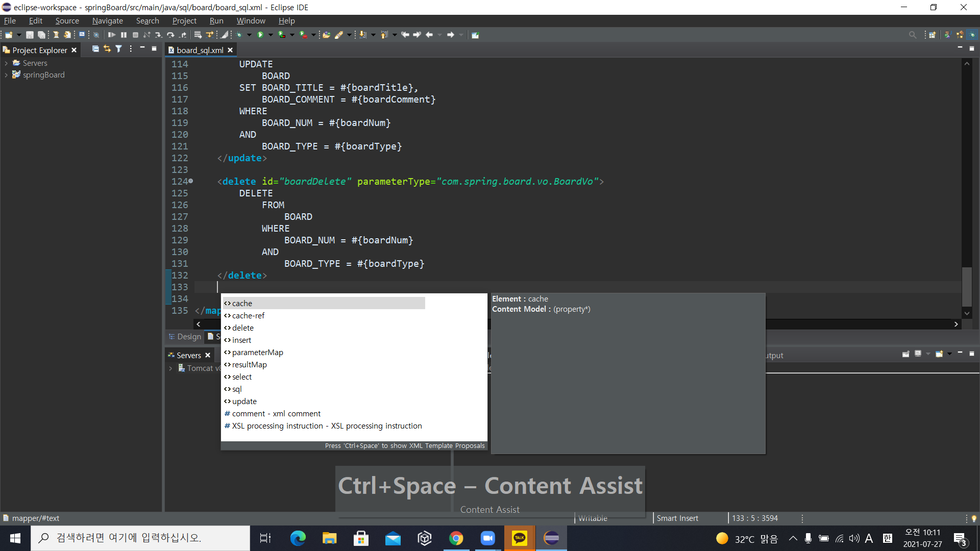Viewport: 980px width, 551px height.
Task: Open the New file dropdown arrow
Action: [19, 35]
